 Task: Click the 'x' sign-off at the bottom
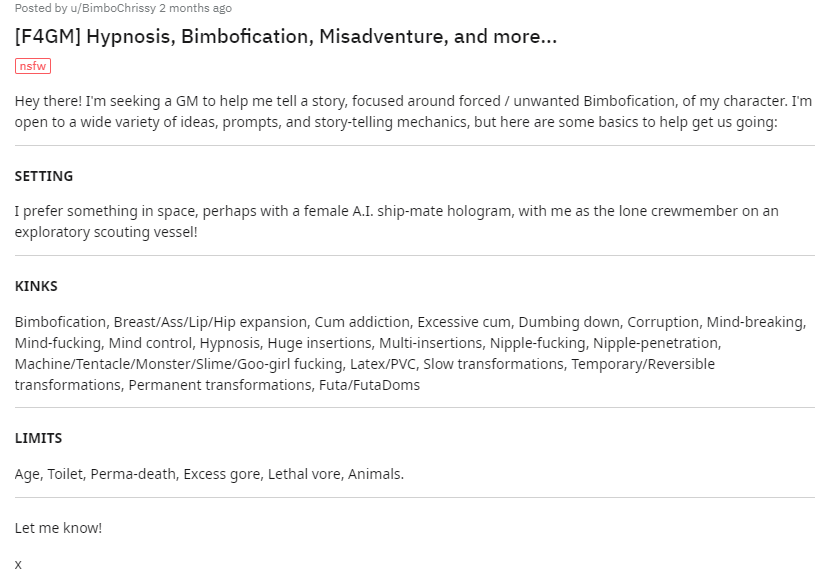pos(18,565)
